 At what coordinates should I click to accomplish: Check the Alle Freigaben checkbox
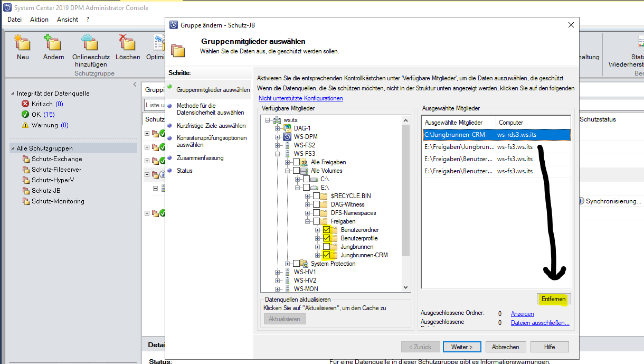[x=296, y=162]
